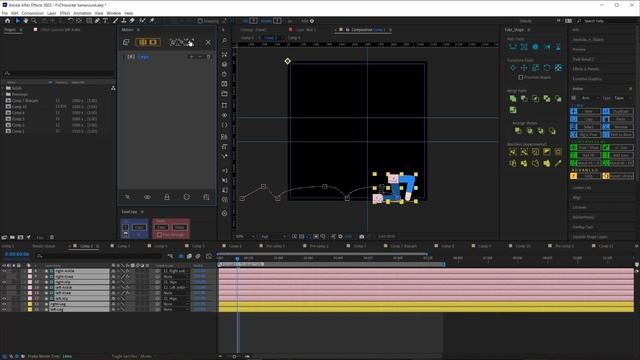
Task: Open the File menu
Action: click(x=4, y=13)
